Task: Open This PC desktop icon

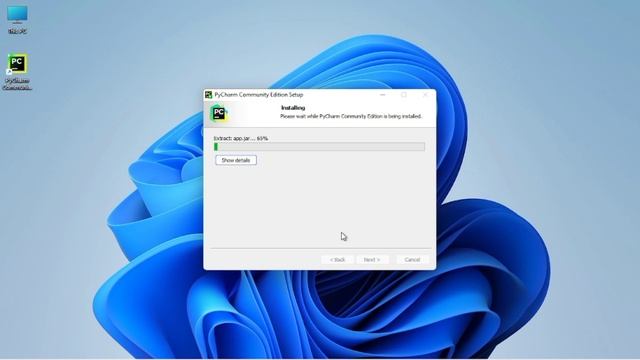Action: [17, 19]
